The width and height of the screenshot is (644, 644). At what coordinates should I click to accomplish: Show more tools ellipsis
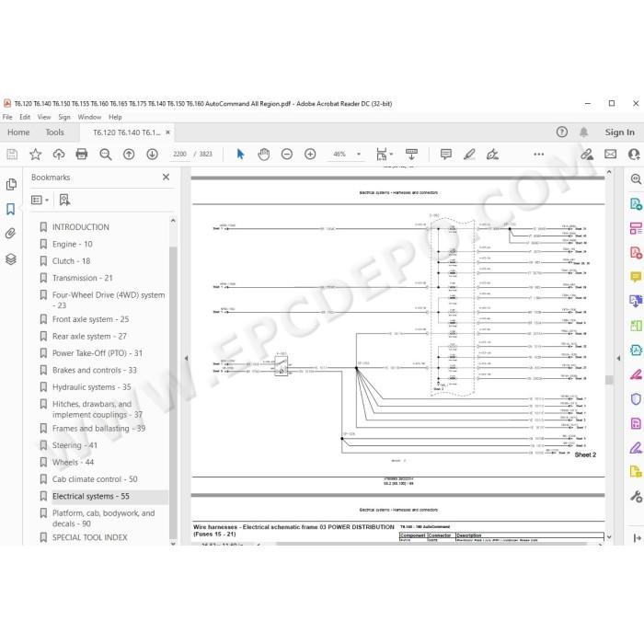pyautogui.click(x=538, y=155)
